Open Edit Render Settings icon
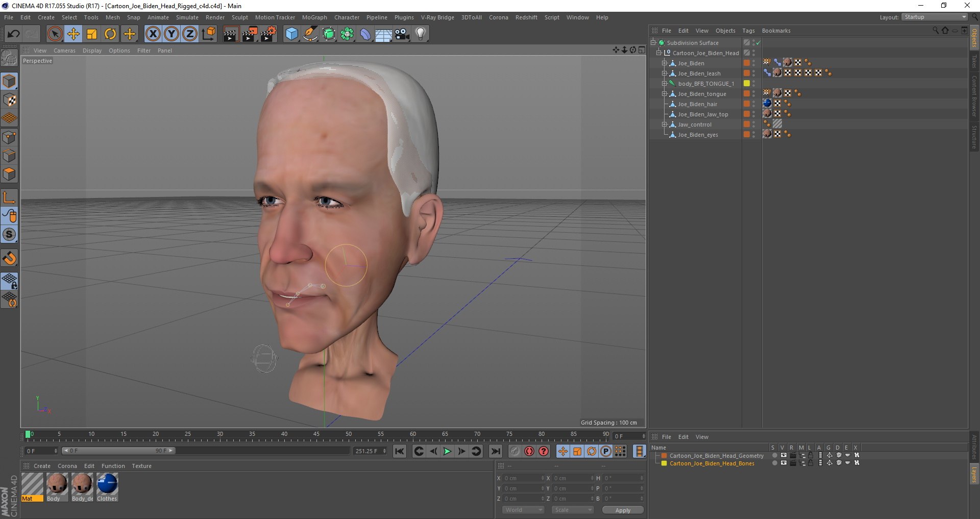 (x=268, y=34)
